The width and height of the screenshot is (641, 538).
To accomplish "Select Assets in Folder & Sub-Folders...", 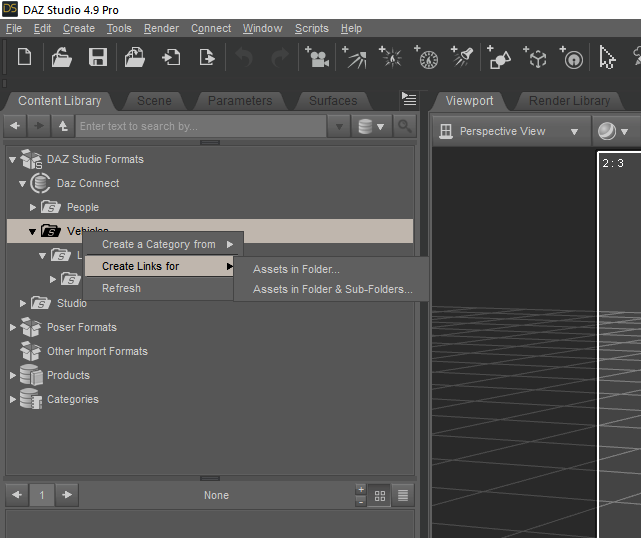I will tap(331, 289).
